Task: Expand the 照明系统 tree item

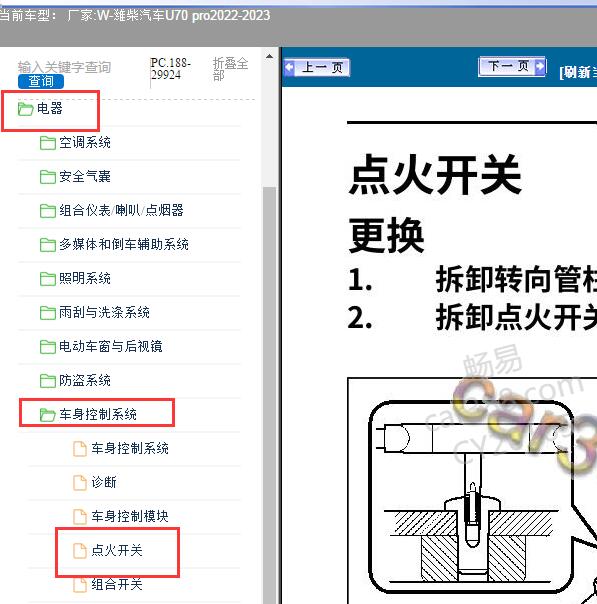Action: 85,278
